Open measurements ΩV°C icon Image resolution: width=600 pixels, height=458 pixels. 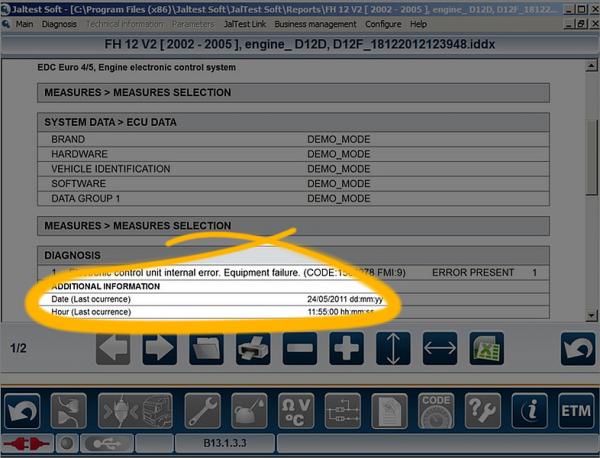(296, 411)
